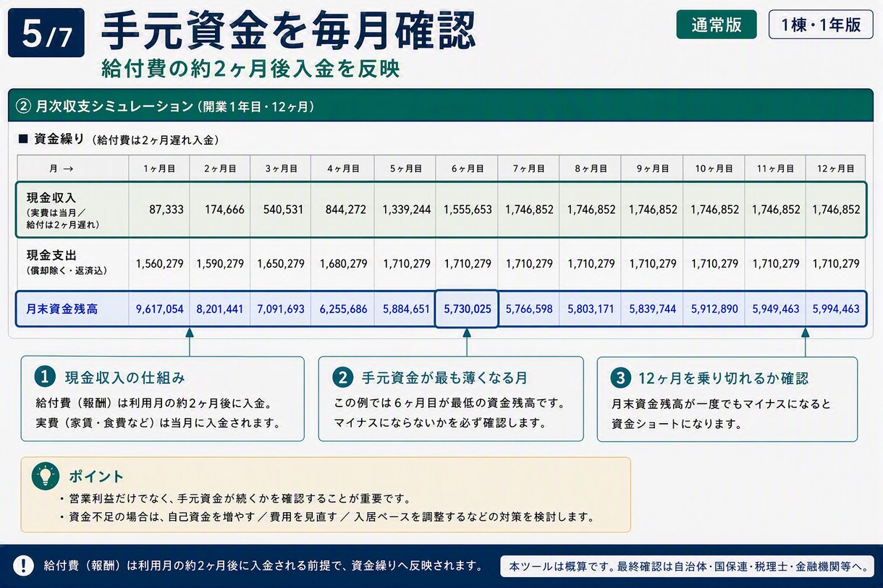883x588 pixels.
Task: Click the bullet starting 資金不足の場合は
Action: click(326, 517)
